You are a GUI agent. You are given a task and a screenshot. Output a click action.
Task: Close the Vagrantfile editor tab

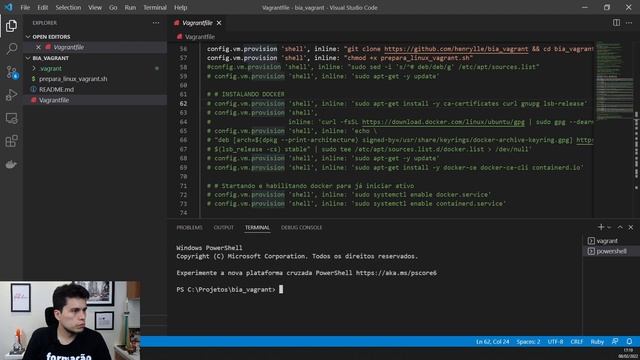click(x=219, y=23)
